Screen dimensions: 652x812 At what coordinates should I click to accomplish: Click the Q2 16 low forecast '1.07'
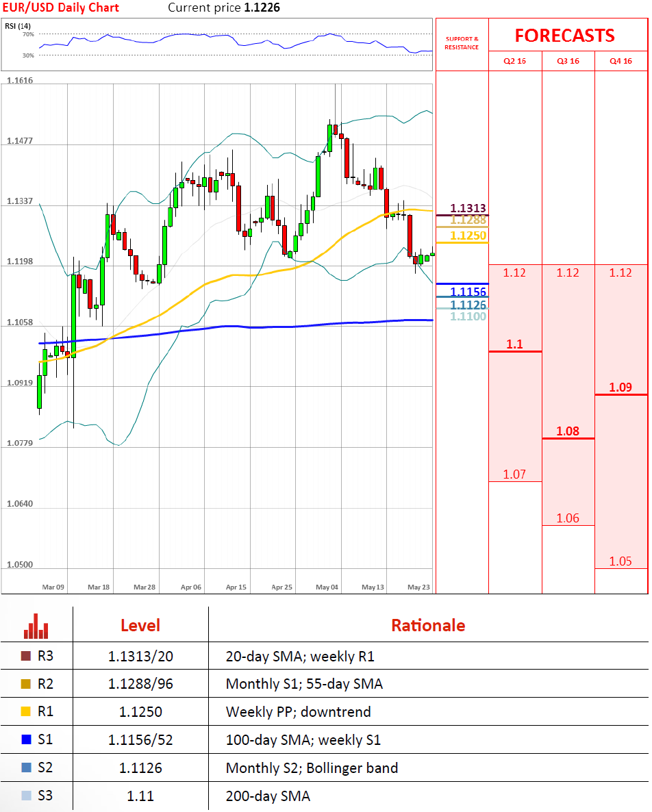pyautogui.click(x=514, y=474)
